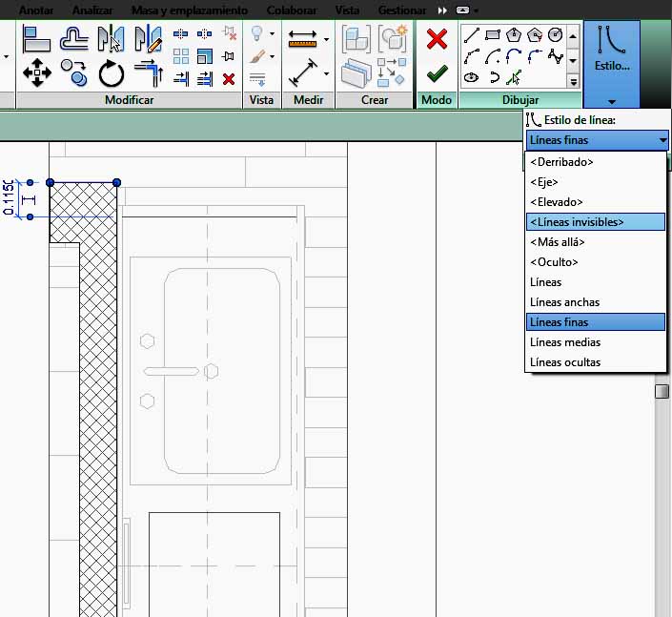672x617 pixels.
Task: Select the Circle draw tool
Action: 555,36
